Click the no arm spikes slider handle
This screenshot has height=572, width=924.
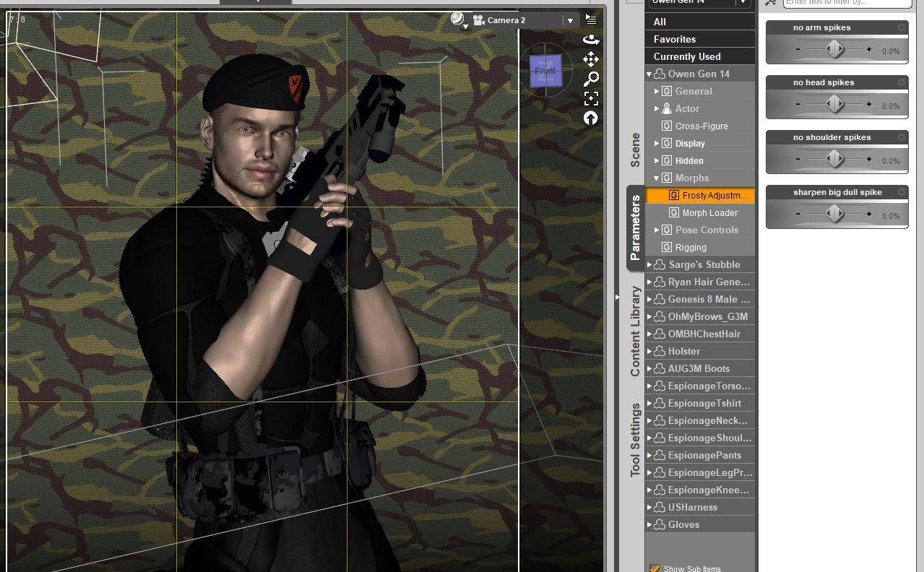(834, 49)
